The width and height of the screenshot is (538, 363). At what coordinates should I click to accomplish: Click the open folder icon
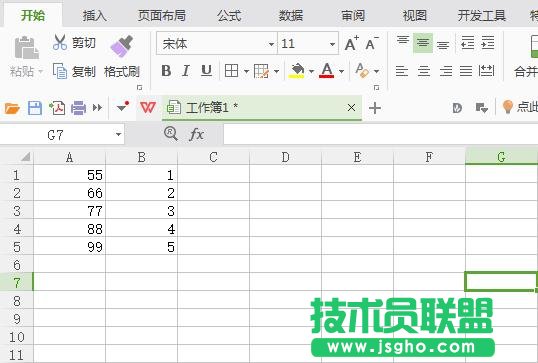pyautogui.click(x=12, y=108)
